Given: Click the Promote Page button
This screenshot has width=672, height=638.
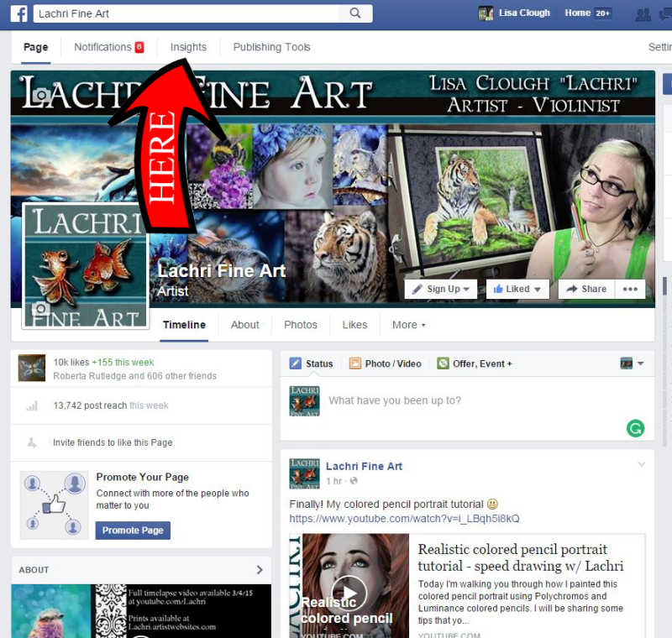Looking at the screenshot, I should tap(133, 531).
